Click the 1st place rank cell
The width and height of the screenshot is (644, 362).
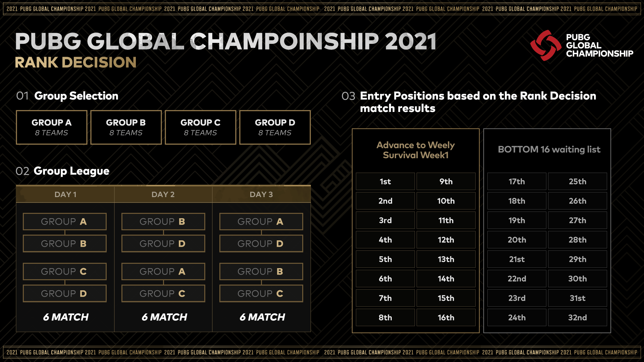tap(385, 181)
